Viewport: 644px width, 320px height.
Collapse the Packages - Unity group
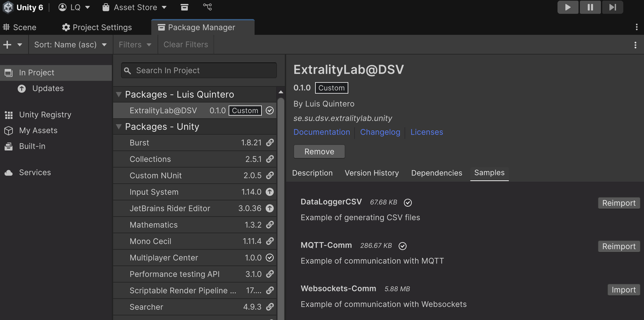tap(119, 127)
